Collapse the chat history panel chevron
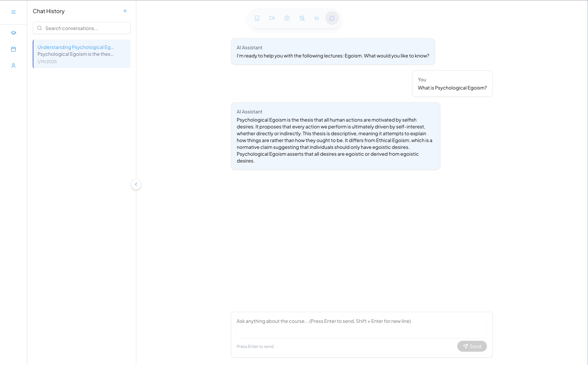Screen dimensions: 588x365 pyautogui.click(x=136, y=184)
